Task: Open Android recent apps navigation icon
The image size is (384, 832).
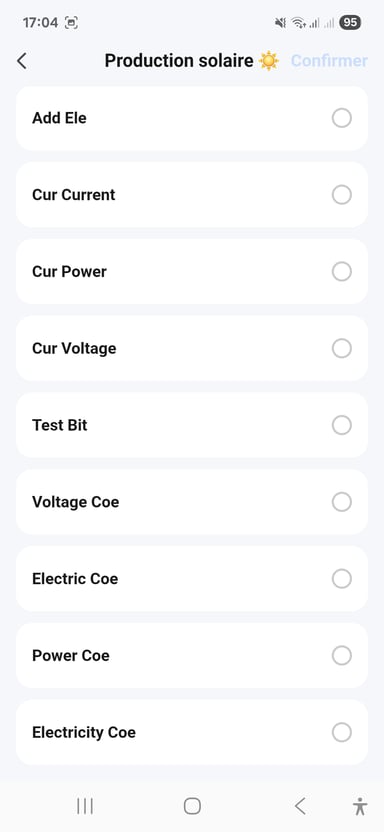Action: 85,806
